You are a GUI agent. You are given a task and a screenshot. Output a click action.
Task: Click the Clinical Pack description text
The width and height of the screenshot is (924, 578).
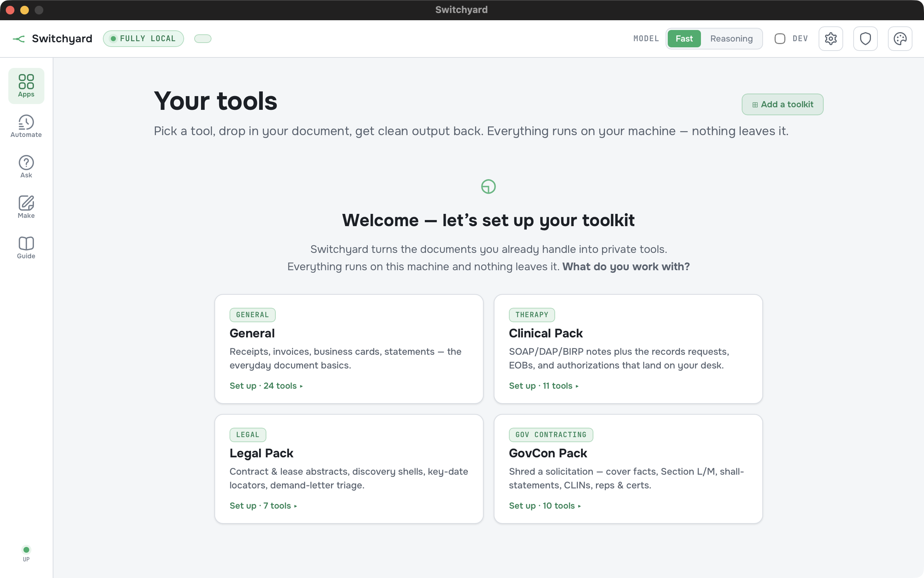point(619,359)
